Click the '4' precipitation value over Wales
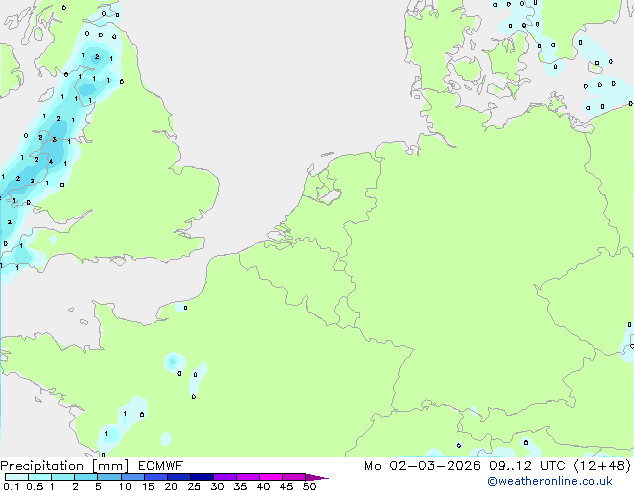This screenshot has height=490, width=634. (51, 162)
